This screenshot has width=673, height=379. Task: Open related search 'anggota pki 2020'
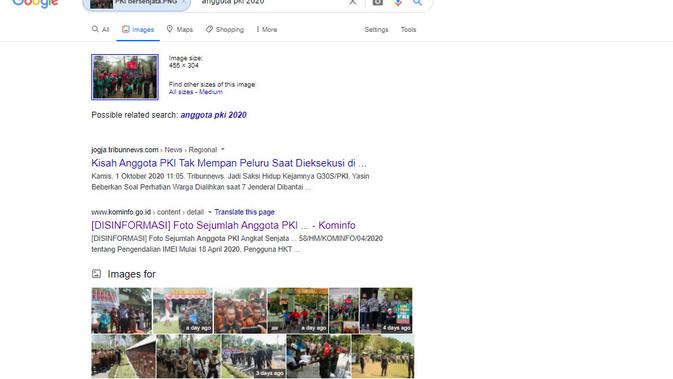point(213,115)
